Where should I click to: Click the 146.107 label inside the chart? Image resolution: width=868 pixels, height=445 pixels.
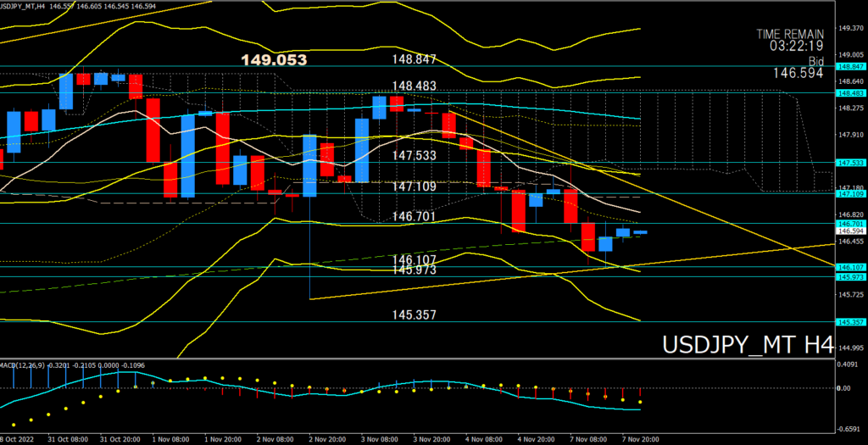pos(414,259)
